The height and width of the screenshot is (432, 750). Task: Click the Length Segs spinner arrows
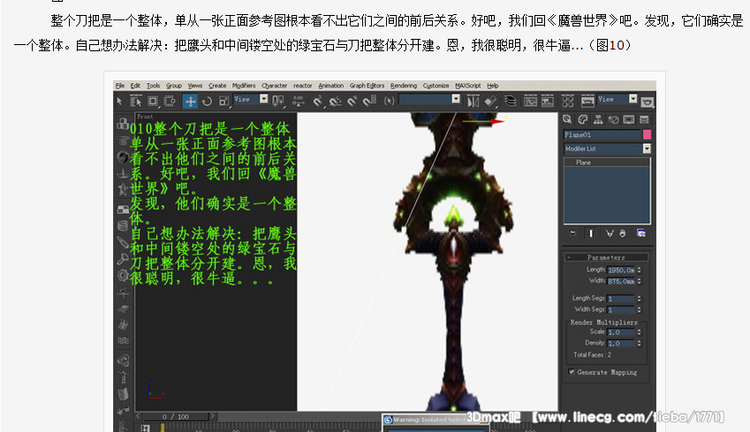click(639, 299)
